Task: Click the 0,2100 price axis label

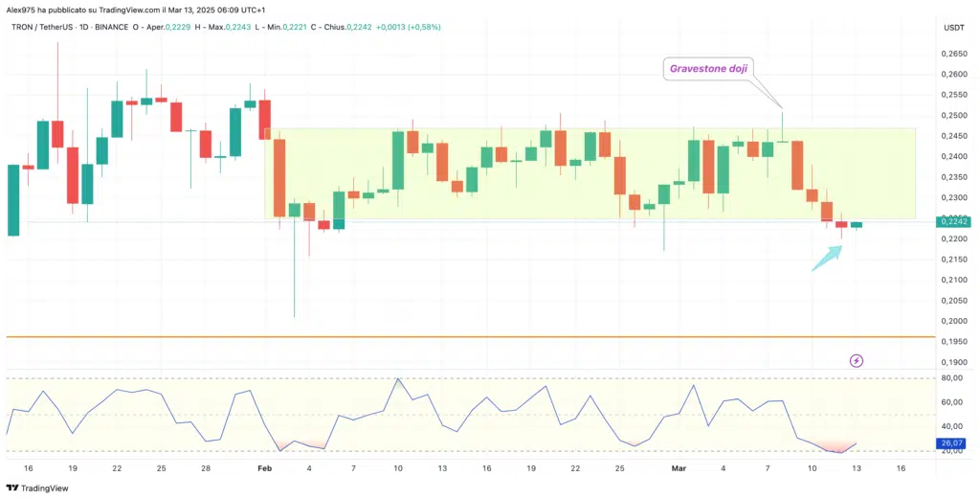Action: [952, 280]
